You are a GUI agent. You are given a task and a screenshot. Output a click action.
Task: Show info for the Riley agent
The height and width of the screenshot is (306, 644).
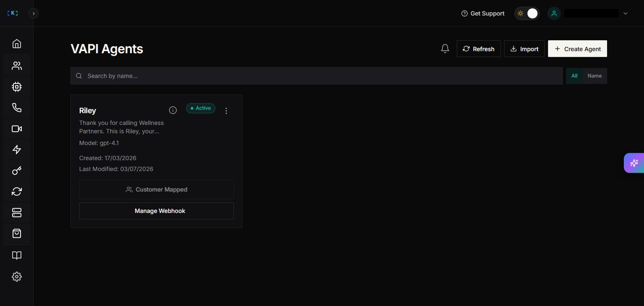click(x=173, y=110)
